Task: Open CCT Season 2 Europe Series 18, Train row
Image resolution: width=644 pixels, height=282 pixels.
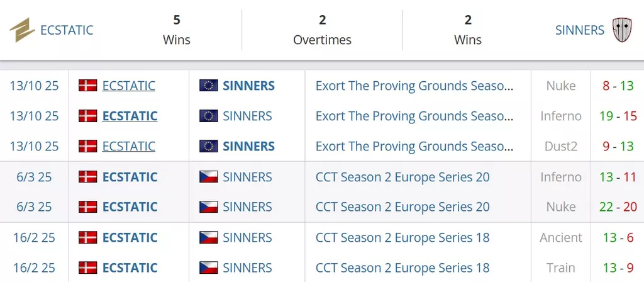Action: (x=402, y=268)
